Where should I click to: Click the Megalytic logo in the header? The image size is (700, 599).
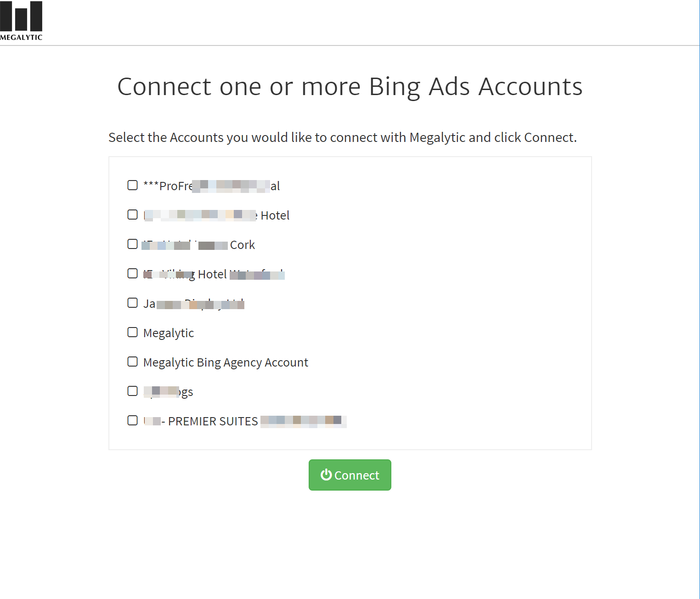coord(21,21)
